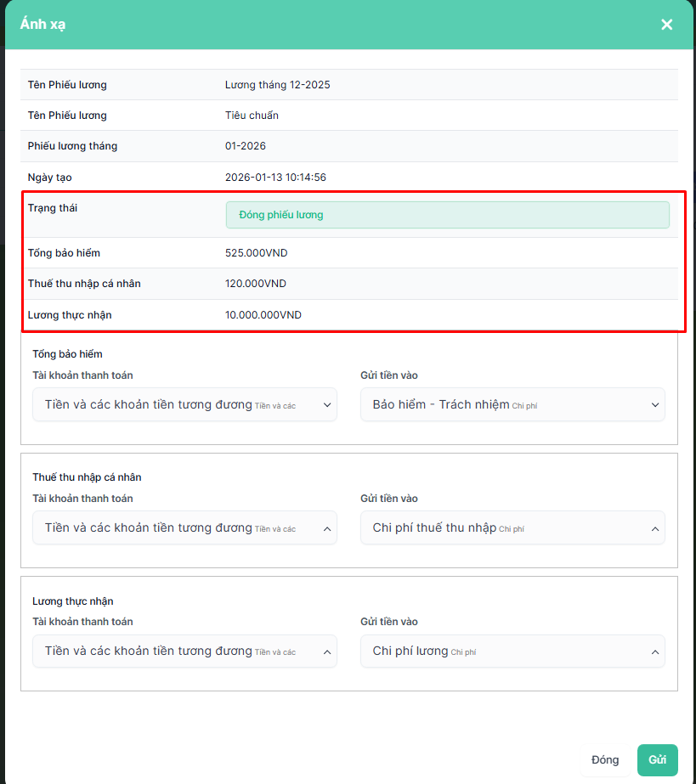Click the Đóng button at the bottom
This screenshot has height=784, width=696.
click(605, 760)
